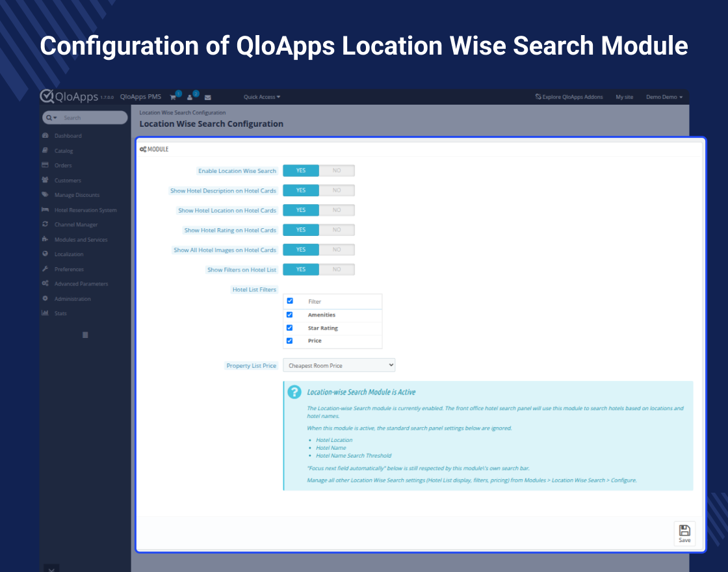Set Show Hotel Location on Hotel Cards to NO

[337, 210]
